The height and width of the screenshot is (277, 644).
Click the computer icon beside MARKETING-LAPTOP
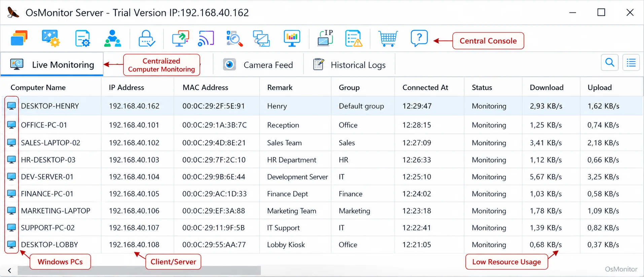[11, 211]
